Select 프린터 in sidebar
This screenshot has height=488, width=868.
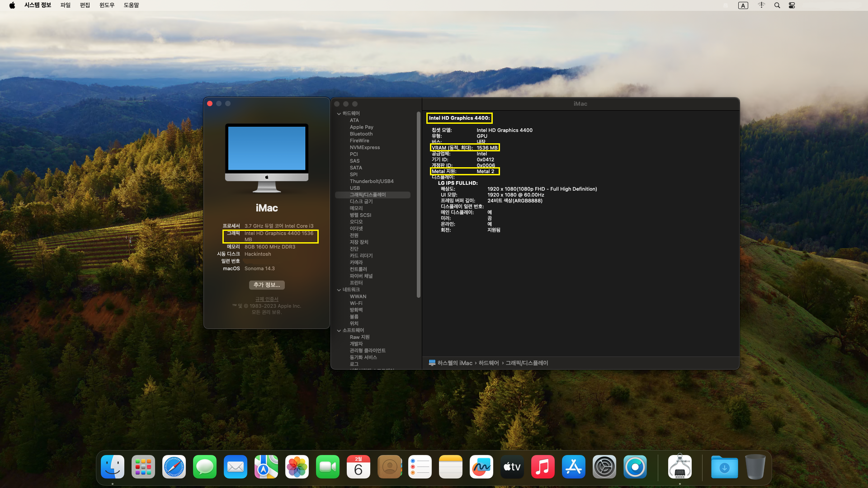coord(356,283)
